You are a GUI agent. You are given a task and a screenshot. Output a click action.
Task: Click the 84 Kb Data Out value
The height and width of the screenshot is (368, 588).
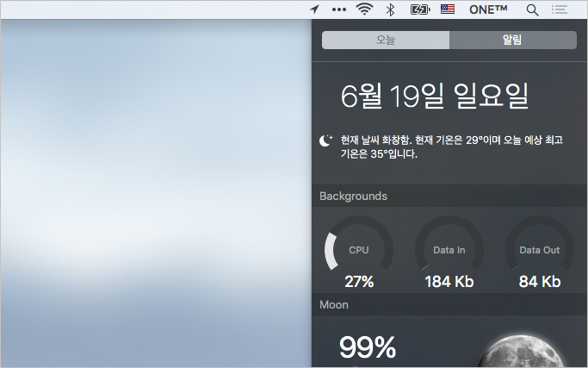pyautogui.click(x=540, y=282)
